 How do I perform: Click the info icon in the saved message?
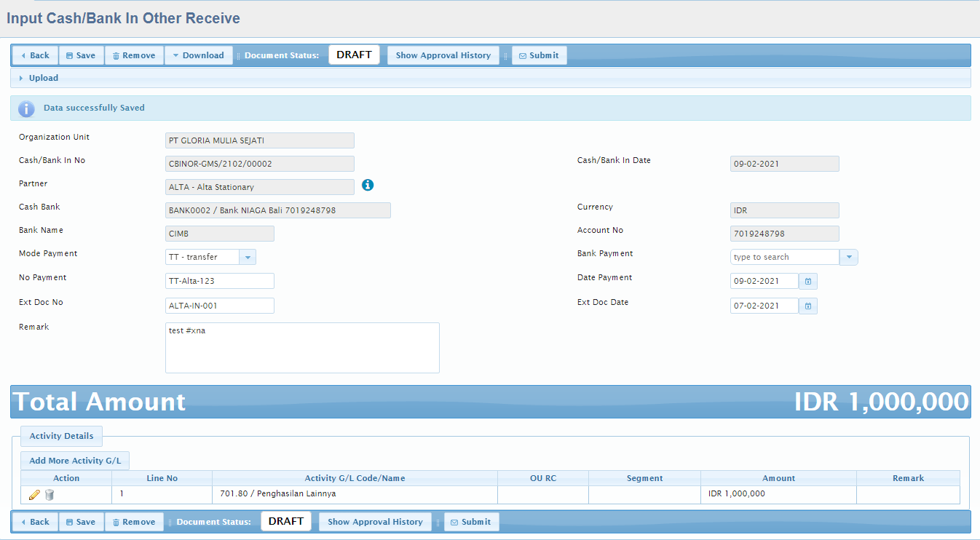click(x=26, y=108)
